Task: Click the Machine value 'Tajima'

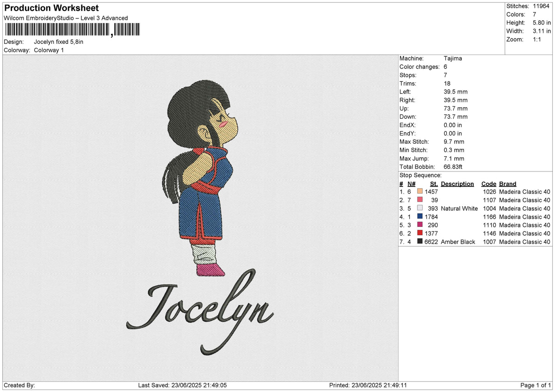Action: point(453,58)
